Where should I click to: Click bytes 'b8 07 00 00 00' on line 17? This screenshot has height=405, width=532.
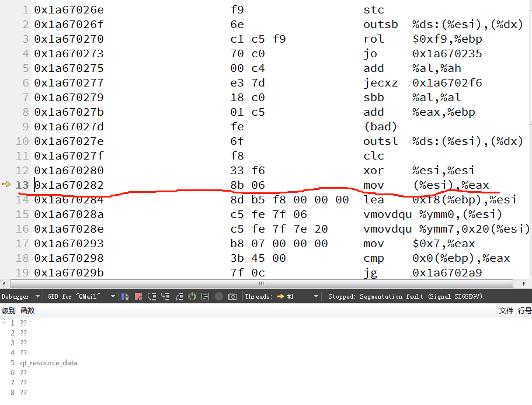[x=279, y=243]
